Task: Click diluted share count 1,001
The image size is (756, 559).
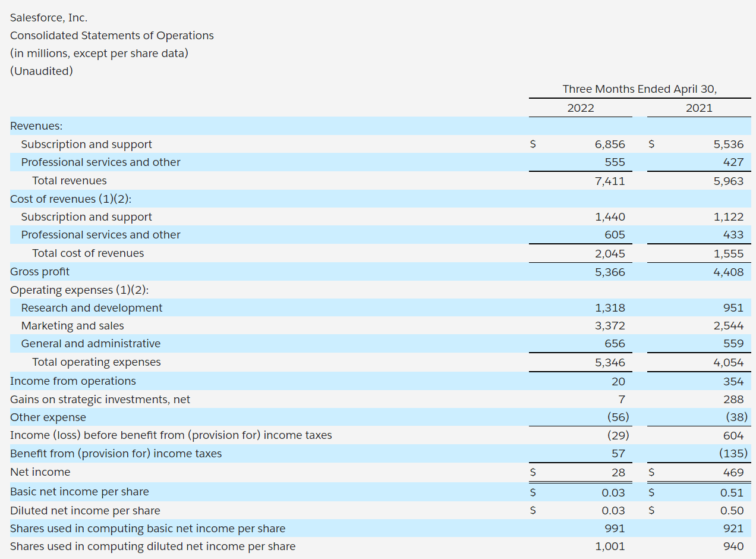Action: click(610, 547)
